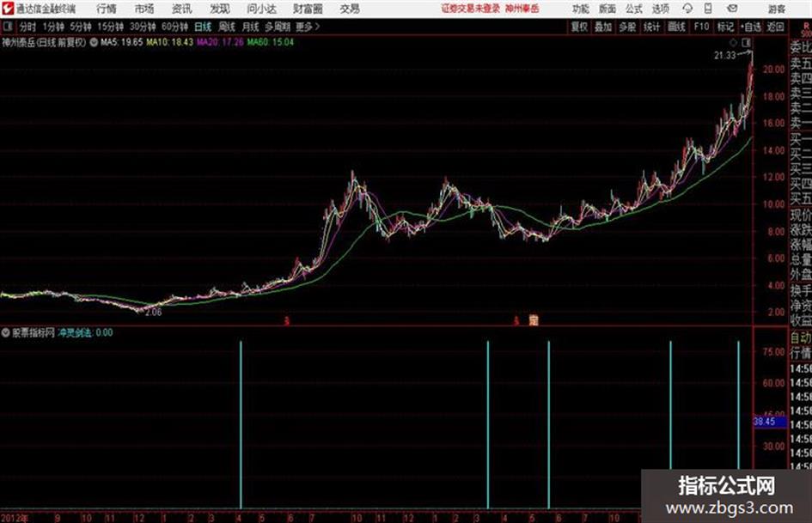812x523 pixels.
Task: Click the diamond icon at chart top-right
Action: point(733,42)
